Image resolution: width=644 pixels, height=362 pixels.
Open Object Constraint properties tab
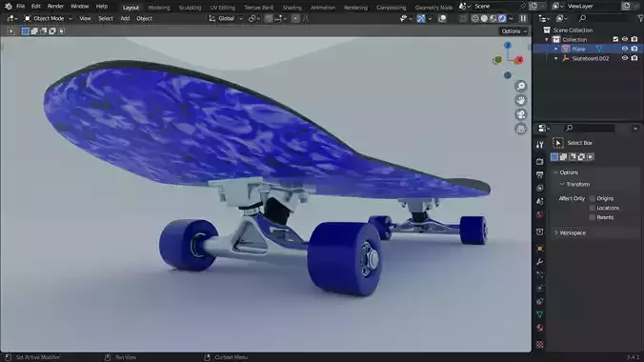point(539,301)
